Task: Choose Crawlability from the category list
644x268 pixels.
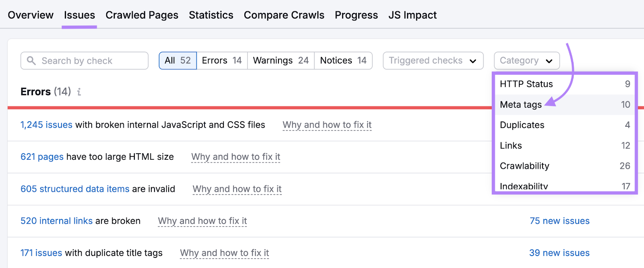Action: tap(524, 166)
